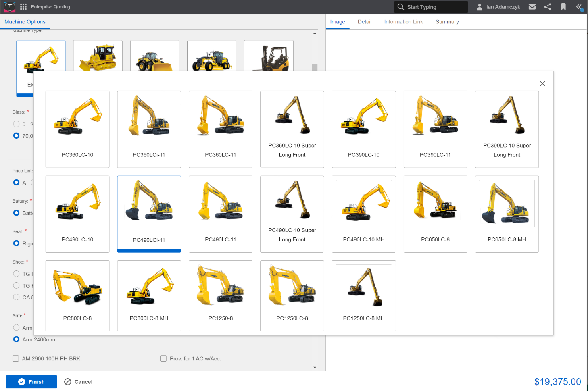
Task: Select the PC650LC-8 MH model card
Action: pyautogui.click(x=507, y=214)
